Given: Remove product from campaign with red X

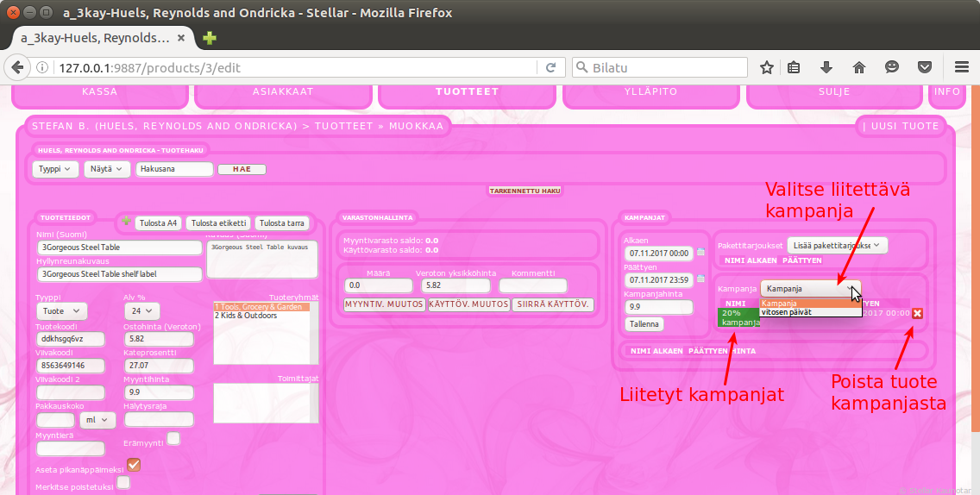Looking at the screenshot, I should click(x=917, y=313).
